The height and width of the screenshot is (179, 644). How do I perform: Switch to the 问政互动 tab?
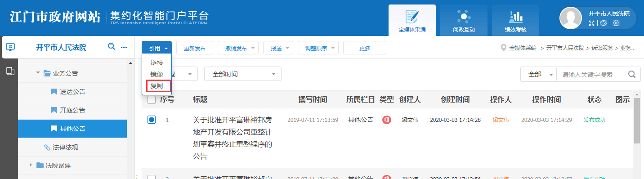point(464,20)
